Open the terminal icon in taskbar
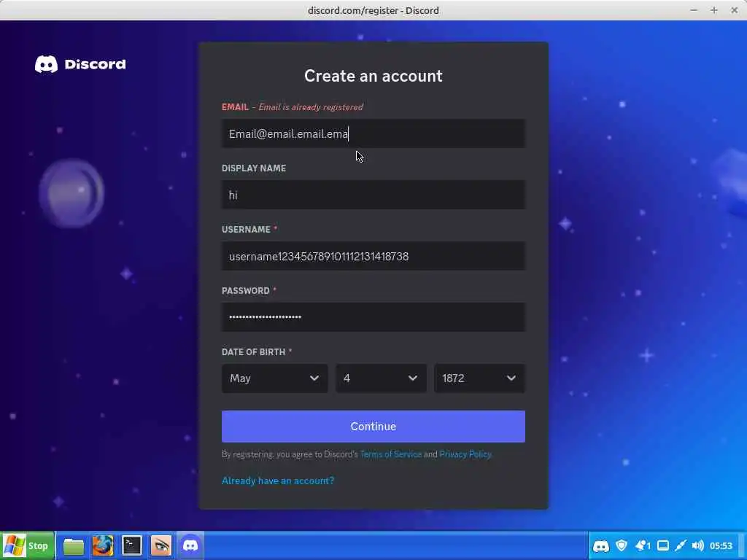This screenshot has height=560, width=747. point(132,545)
